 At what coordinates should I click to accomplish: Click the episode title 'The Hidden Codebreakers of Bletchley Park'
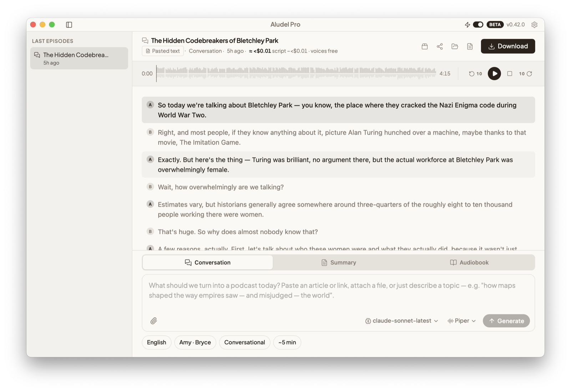point(214,41)
